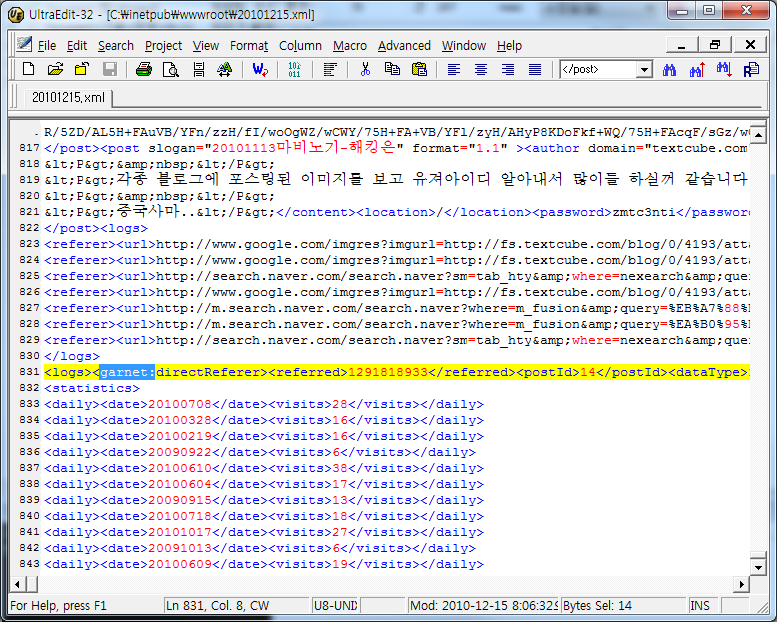Viewport: 777px width, 622px height.
Task: Open the Macro menu
Action: [350, 45]
